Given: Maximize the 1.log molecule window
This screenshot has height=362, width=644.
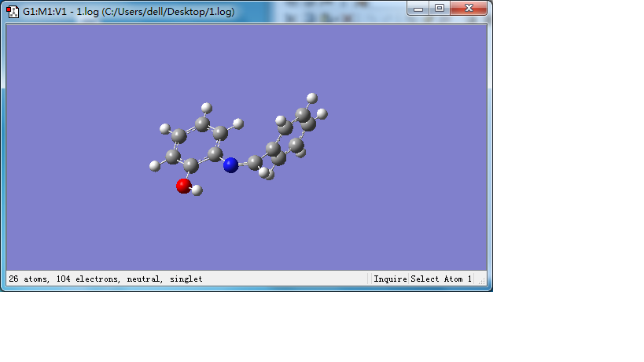Looking at the screenshot, I should pos(440,8).
